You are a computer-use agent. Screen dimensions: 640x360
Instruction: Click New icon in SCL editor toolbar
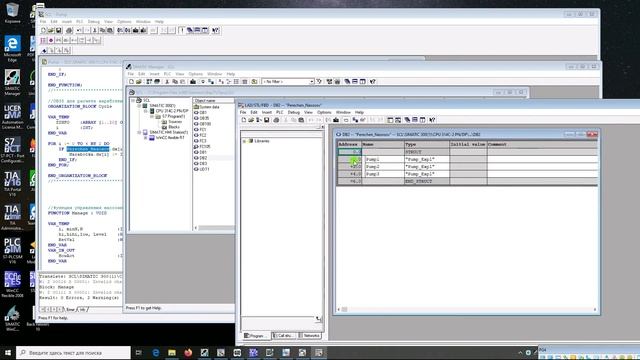click(43, 31)
